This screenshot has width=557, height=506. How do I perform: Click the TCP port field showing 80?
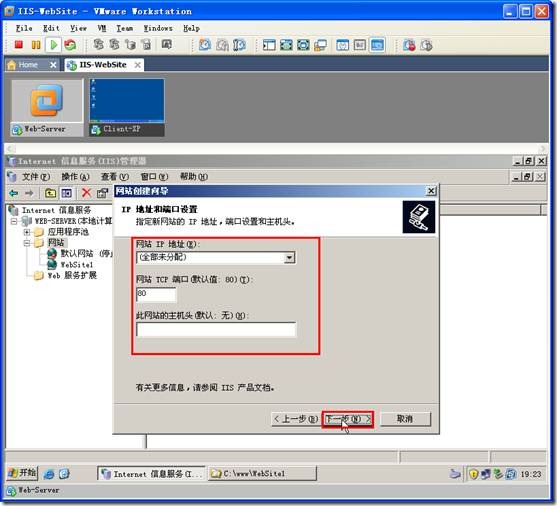[x=156, y=294]
